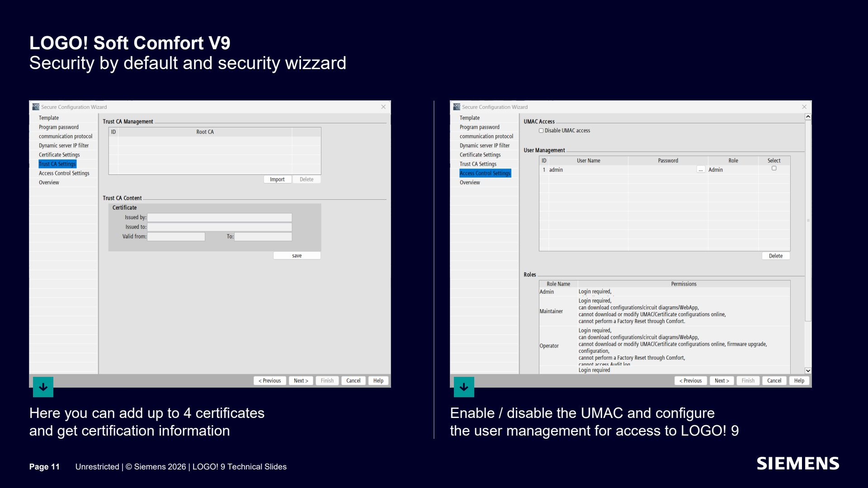
Task: Click the app icon in the left wizard title bar
Action: (x=36, y=107)
